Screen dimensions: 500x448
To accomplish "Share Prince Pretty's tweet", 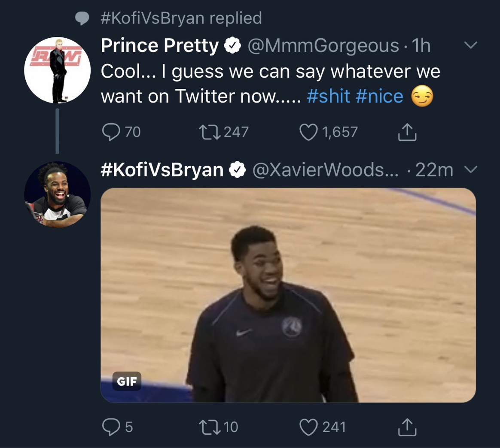I will tap(407, 133).
